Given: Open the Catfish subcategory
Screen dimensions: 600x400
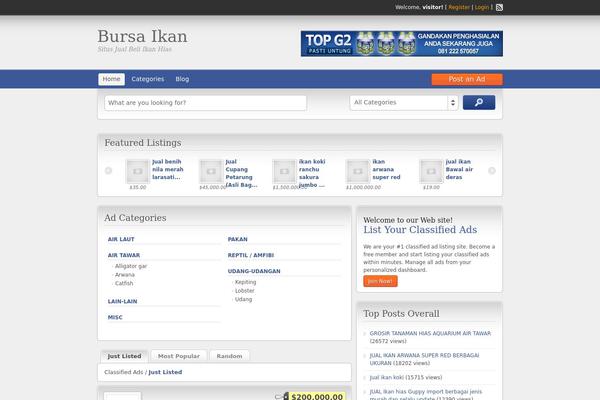Looking at the screenshot, I should (124, 284).
